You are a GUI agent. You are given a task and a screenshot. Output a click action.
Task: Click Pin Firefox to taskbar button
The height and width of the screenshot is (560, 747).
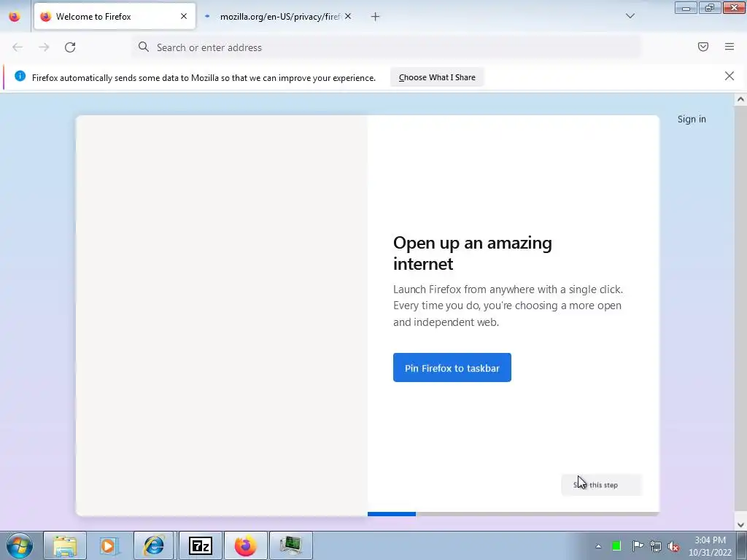452,367
